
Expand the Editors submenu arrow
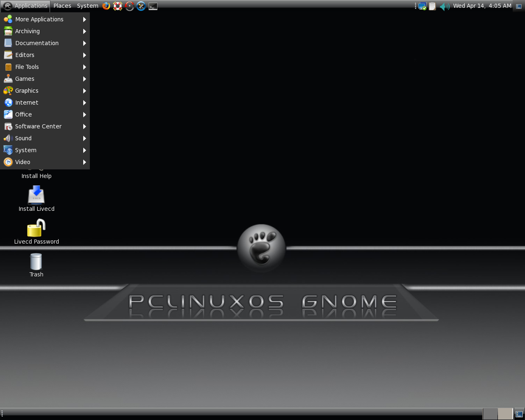point(84,55)
